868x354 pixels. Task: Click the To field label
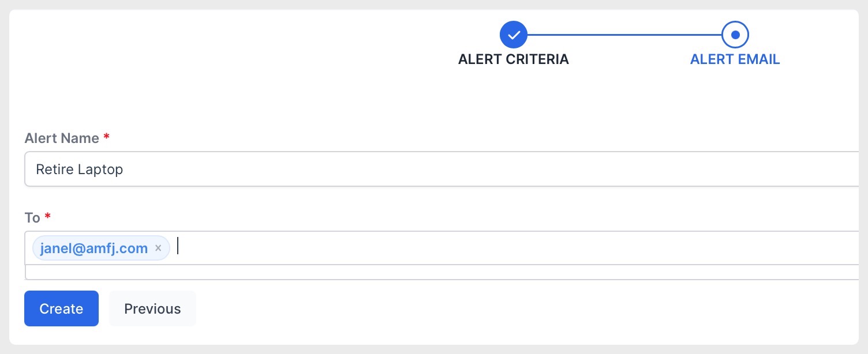click(32, 218)
